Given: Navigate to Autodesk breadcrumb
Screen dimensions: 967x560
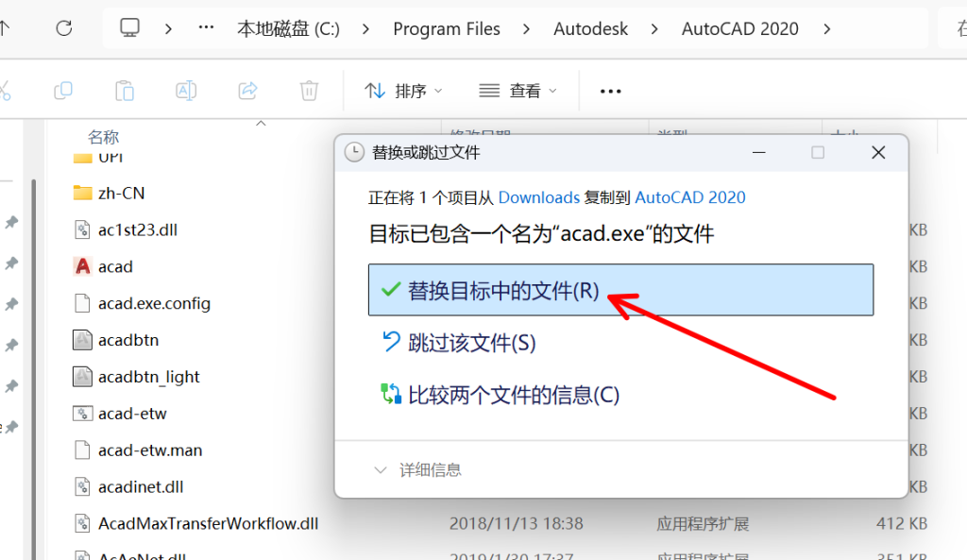Looking at the screenshot, I should pyautogui.click(x=590, y=28).
